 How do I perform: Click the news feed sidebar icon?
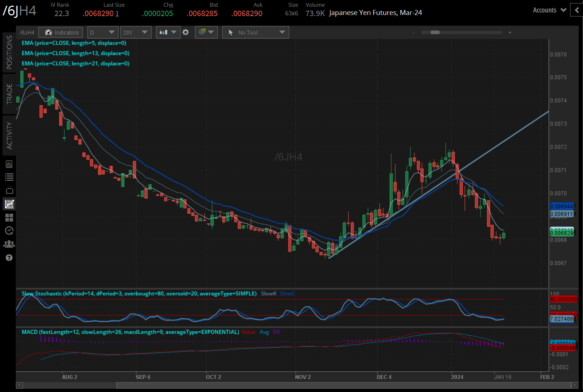[x=9, y=164]
